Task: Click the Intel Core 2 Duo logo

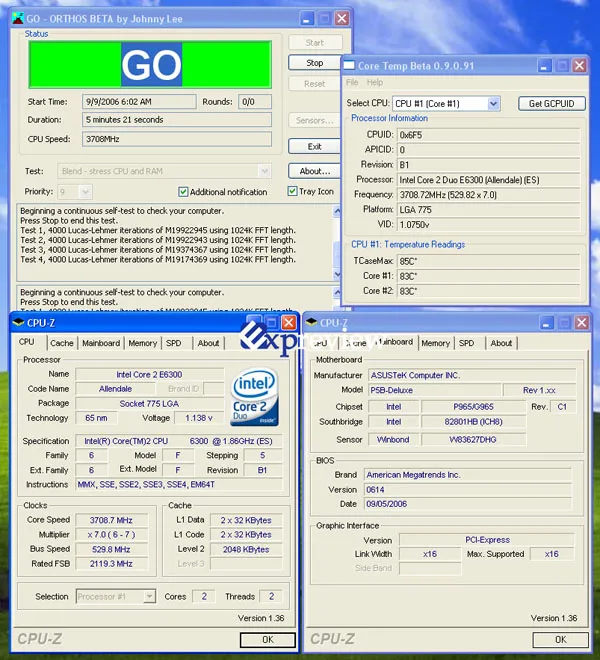Action: click(255, 398)
